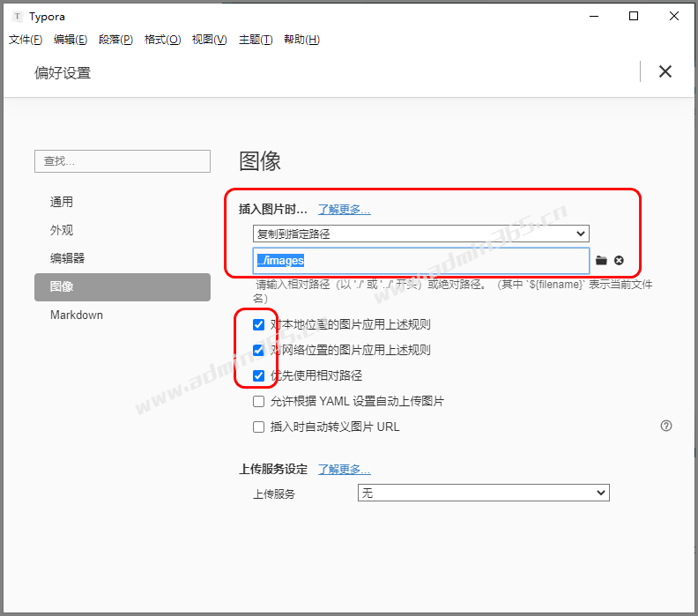Select the 外观 settings category
Image resolution: width=698 pixels, height=616 pixels.
pos(123,230)
